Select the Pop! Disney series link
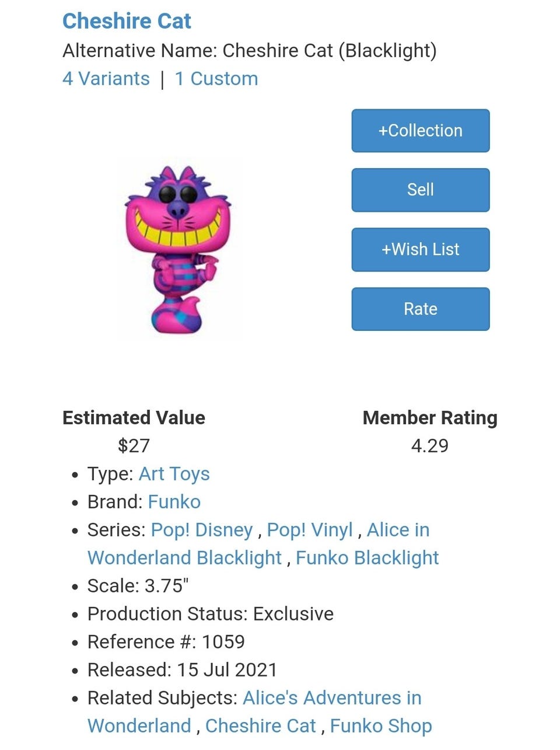The height and width of the screenshot is (750, 560). click(x=201, y=530)
